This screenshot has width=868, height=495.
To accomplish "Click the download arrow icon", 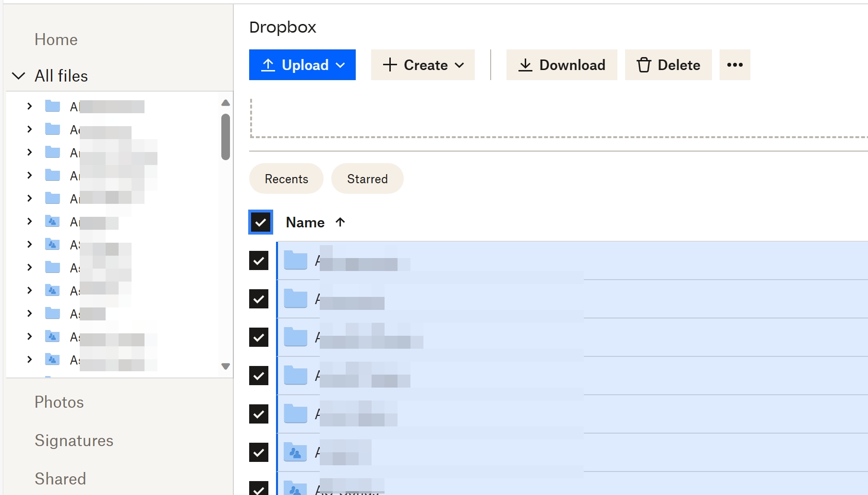I will point(525,65).
